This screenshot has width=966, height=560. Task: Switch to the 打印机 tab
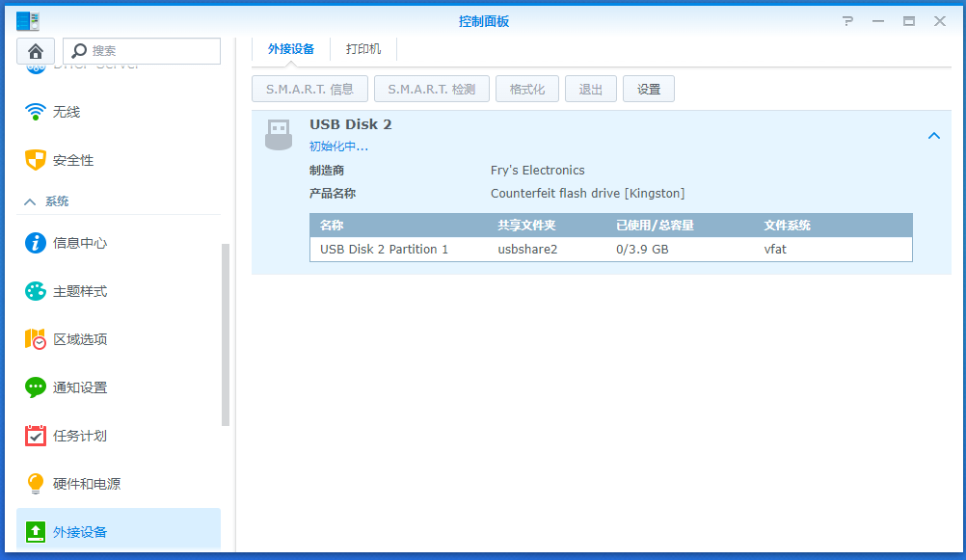tap(363, 49)
